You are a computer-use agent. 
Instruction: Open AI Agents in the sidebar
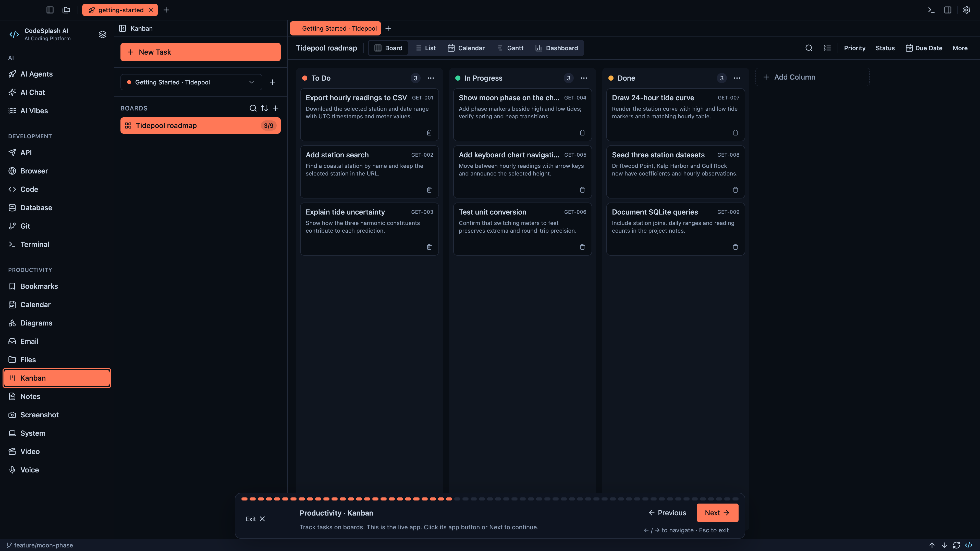[x=57, y=74]
